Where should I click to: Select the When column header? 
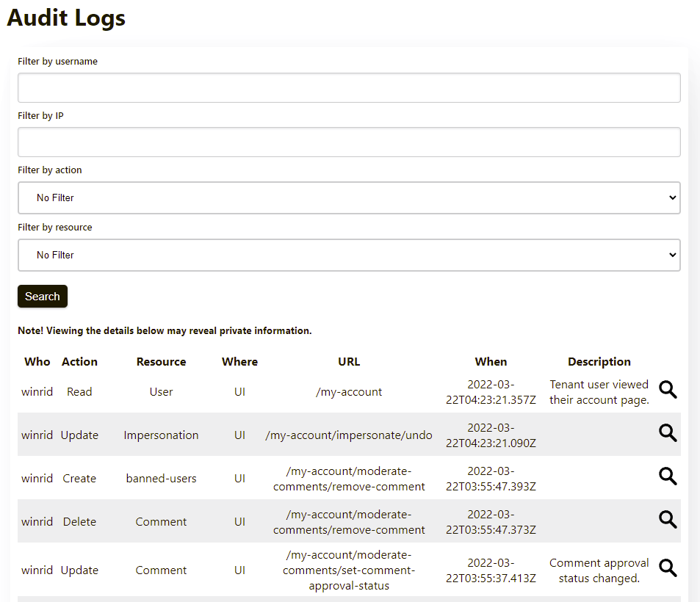(491, 362)
